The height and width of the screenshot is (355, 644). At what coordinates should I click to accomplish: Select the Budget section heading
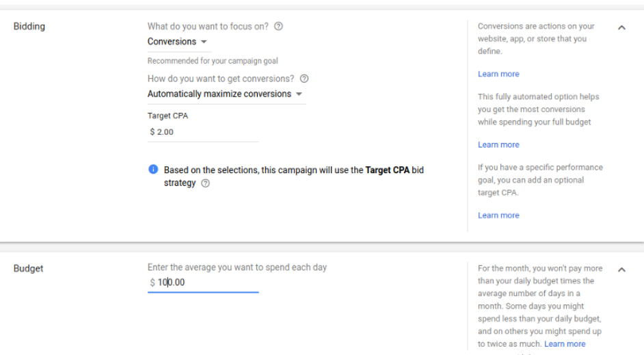click(x=28, y=269)
